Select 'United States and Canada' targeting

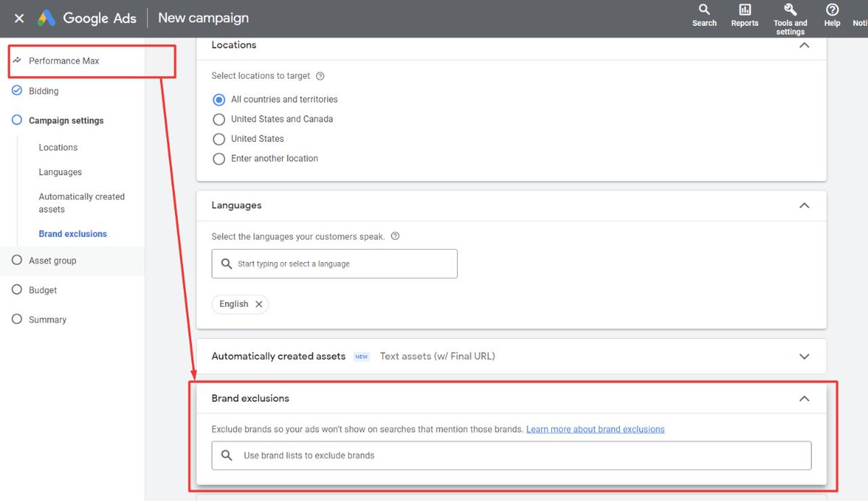click(x=219, y=119)
